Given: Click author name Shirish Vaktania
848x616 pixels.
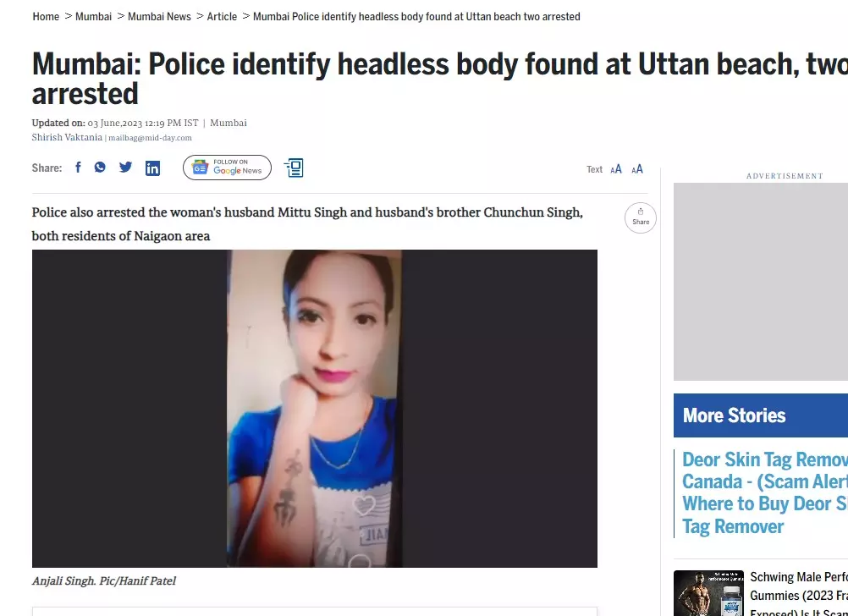Looking at the screenshot, I should click(x=67, y=137).
